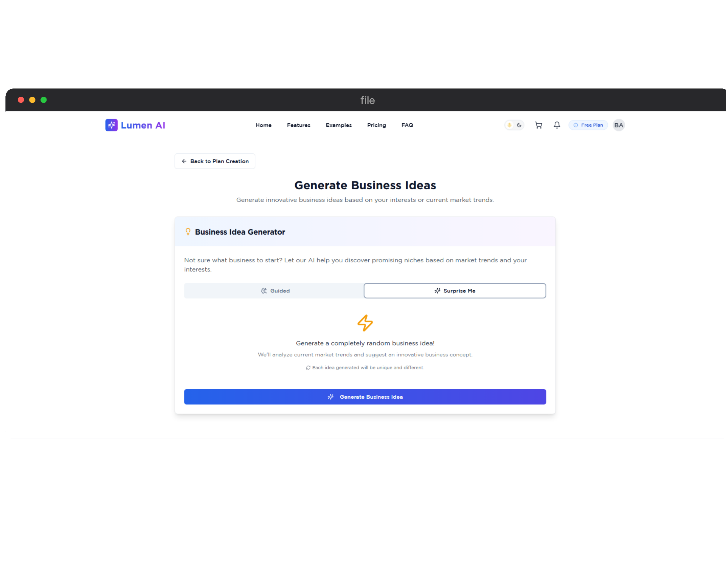Viewport: 726px width, 588px height.
Task: Open the Examples nav link
Action: point(338,125)
